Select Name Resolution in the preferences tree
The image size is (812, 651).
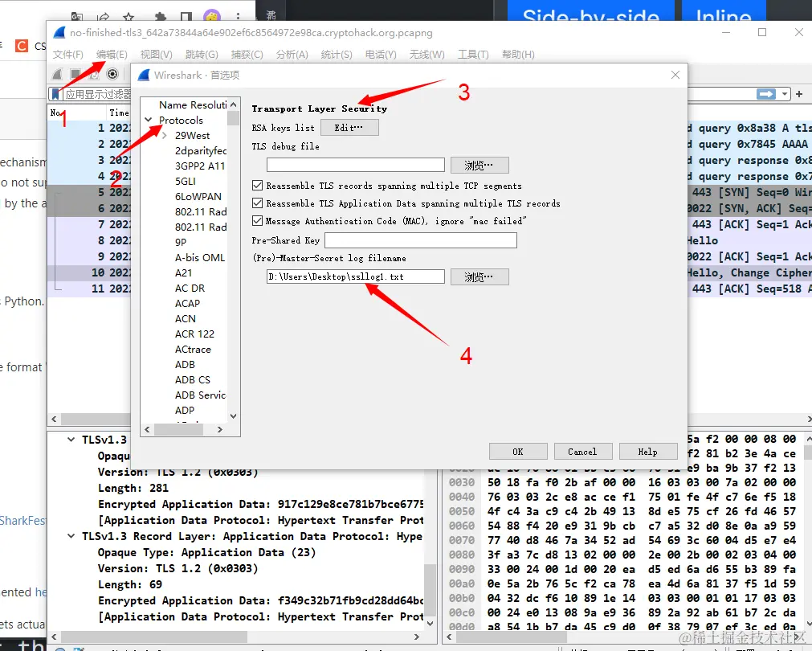[193, 104]
